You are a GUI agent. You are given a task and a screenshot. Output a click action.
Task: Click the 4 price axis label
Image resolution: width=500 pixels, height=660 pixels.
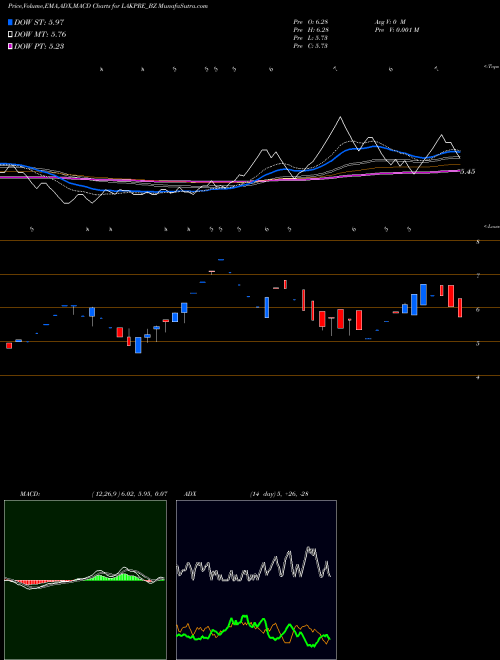(x=478, y=377)
